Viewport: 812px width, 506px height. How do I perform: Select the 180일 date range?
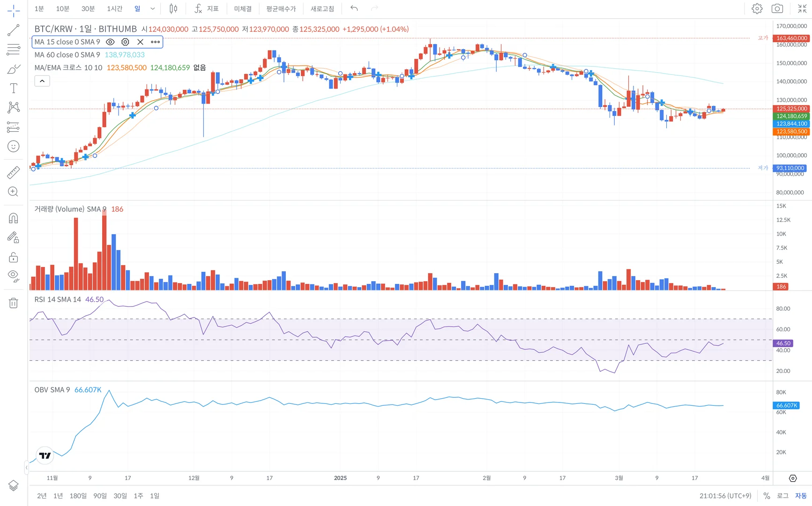click(x=78, y=496)
